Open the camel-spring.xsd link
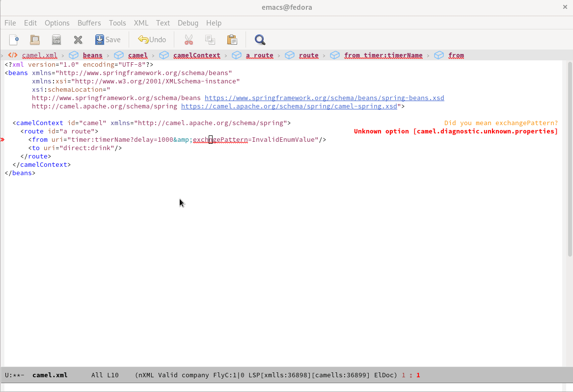Viewport: 573px width, 392px height. 289,106
